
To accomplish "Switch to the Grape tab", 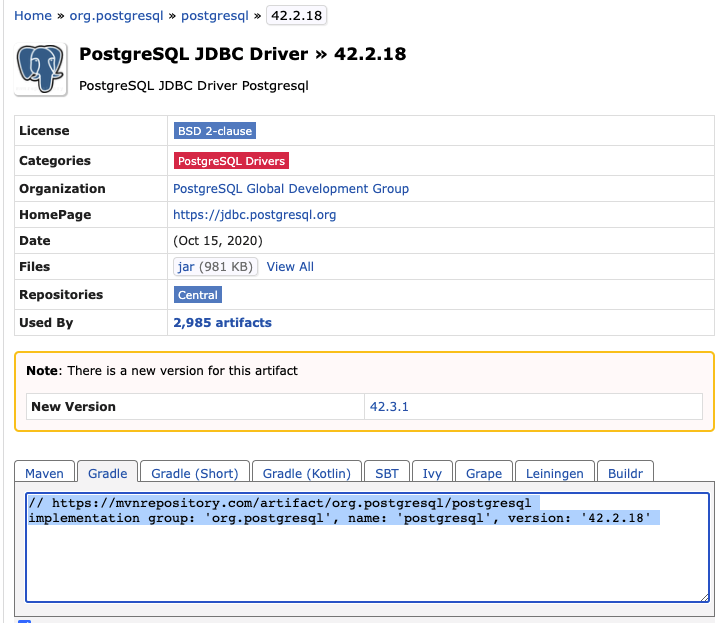I will click(484, 473).
